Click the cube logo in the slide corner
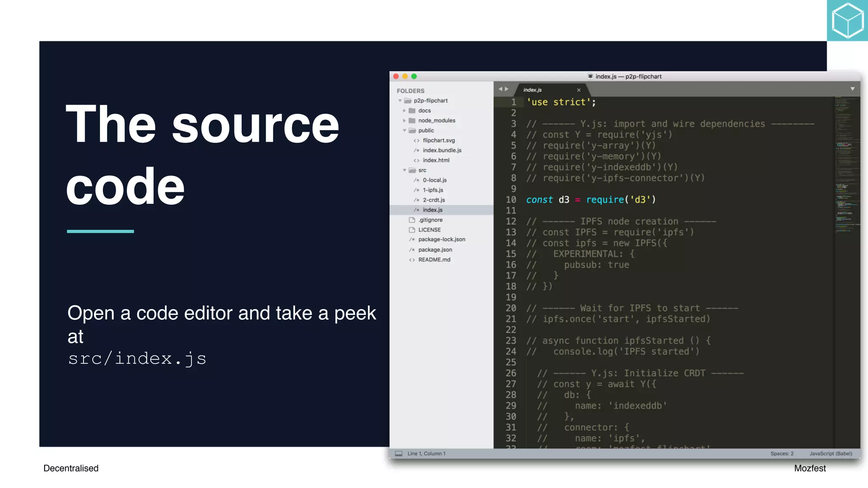Image resolution: width=868 pixels, height=488 pixels. click(x=847, y=20)
